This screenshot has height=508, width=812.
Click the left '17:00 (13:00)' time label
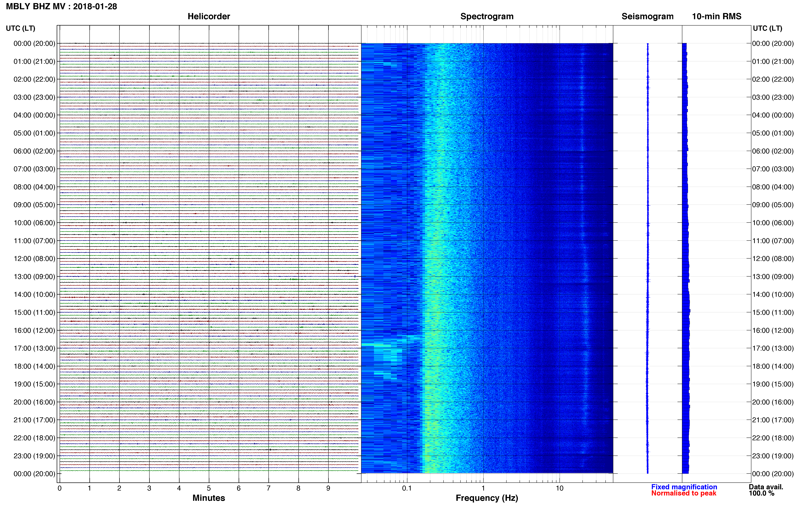(34, 348)
